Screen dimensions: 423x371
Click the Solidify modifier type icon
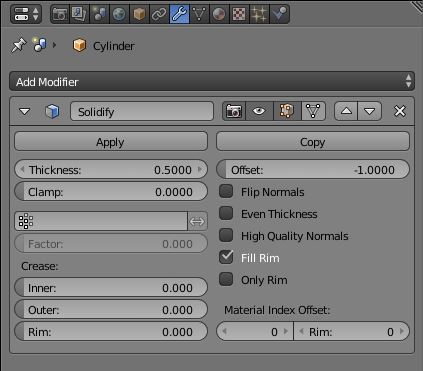(52, 111)
